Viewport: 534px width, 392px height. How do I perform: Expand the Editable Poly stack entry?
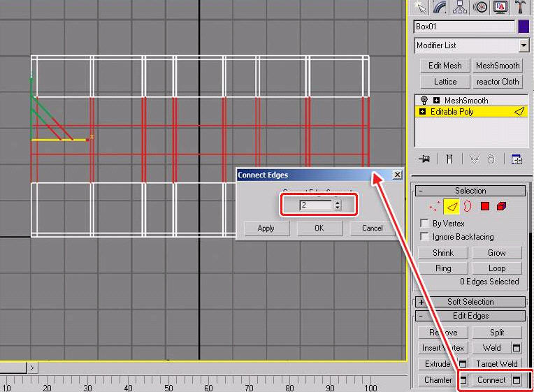point(422,112)
